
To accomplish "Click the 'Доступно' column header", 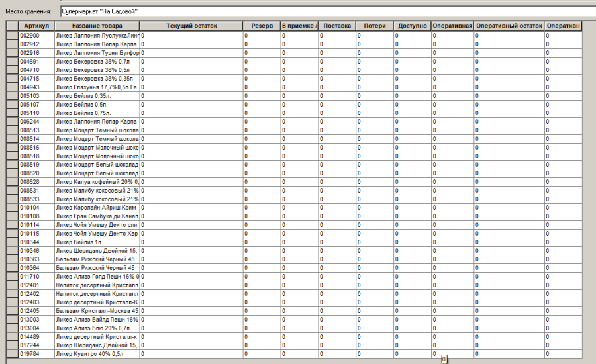I will coord(413,26).
